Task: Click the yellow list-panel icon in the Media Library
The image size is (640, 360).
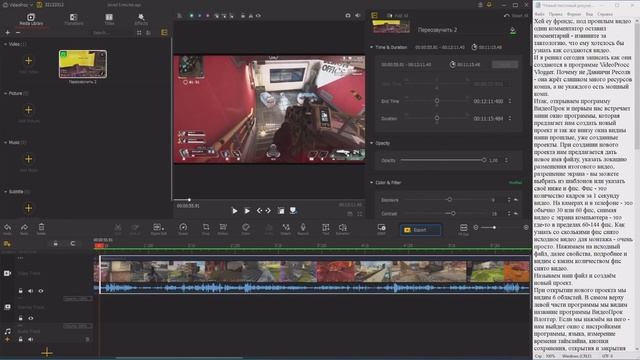Action: coord(164,33)
